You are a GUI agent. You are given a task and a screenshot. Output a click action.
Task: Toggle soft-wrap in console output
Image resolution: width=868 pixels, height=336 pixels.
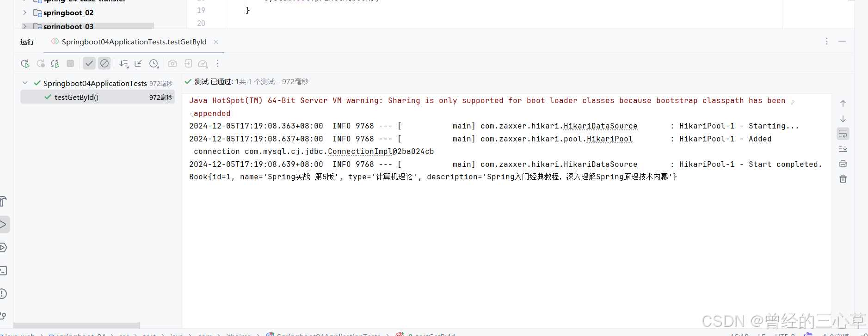click(843, 134)
